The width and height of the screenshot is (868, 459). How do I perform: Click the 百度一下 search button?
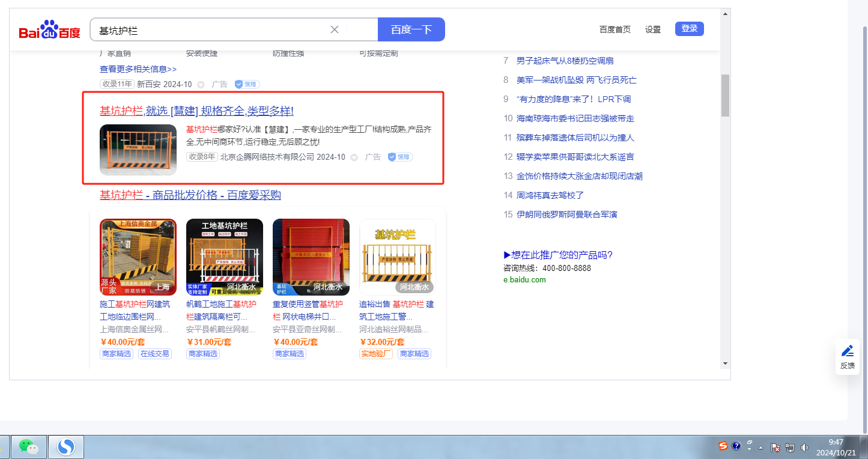tap(411, 29)
